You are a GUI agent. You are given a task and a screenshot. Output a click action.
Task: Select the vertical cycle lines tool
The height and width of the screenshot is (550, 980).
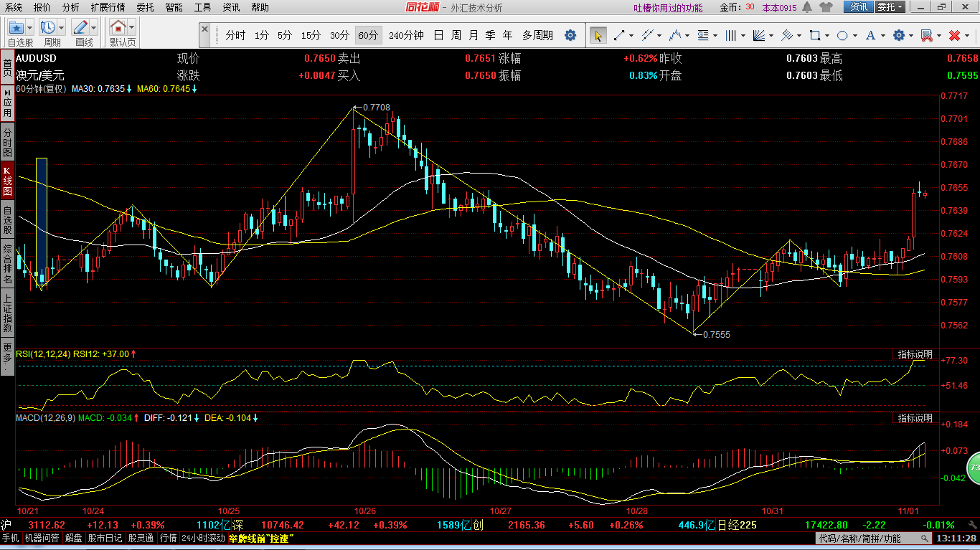coord(732,35)
